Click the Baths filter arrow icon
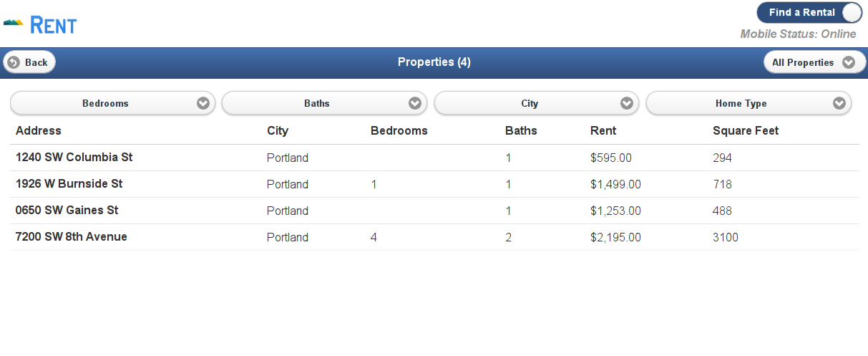The height and width of the screenshot is (356, 868). [x=415, y=103]
